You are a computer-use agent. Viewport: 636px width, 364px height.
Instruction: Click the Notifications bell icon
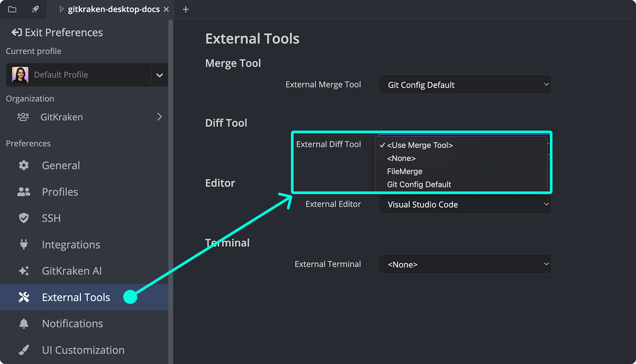point(24,324)
